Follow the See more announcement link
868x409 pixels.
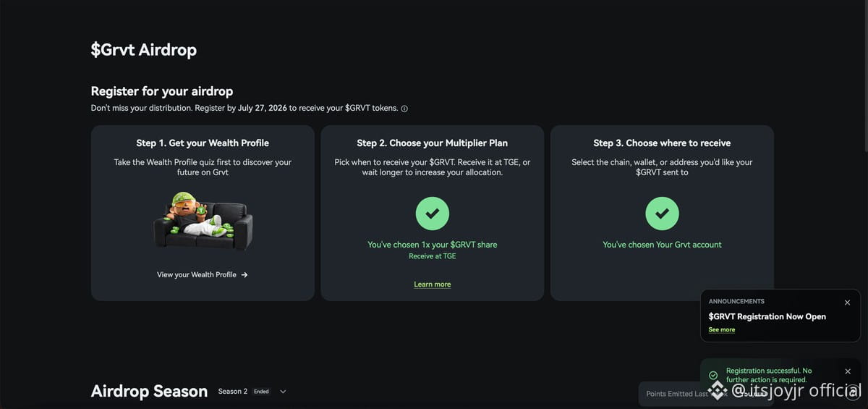point(722,329)
